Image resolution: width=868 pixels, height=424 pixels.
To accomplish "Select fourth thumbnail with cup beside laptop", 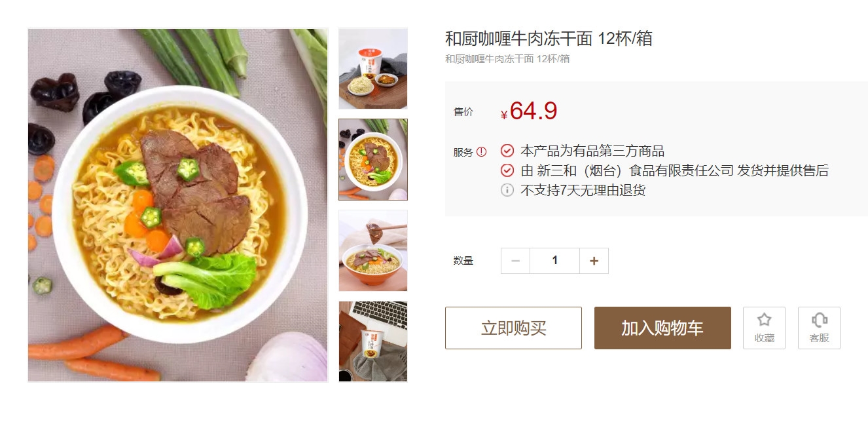I will (373, 341).
